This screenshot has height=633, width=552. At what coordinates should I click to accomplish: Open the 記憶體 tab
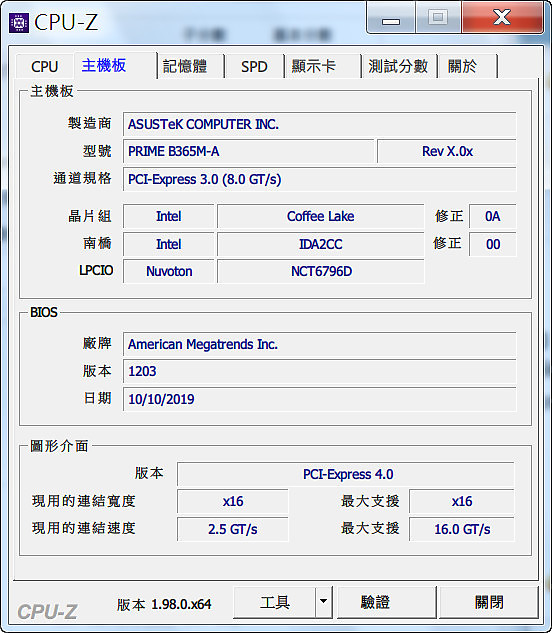[x=190, y=66]
